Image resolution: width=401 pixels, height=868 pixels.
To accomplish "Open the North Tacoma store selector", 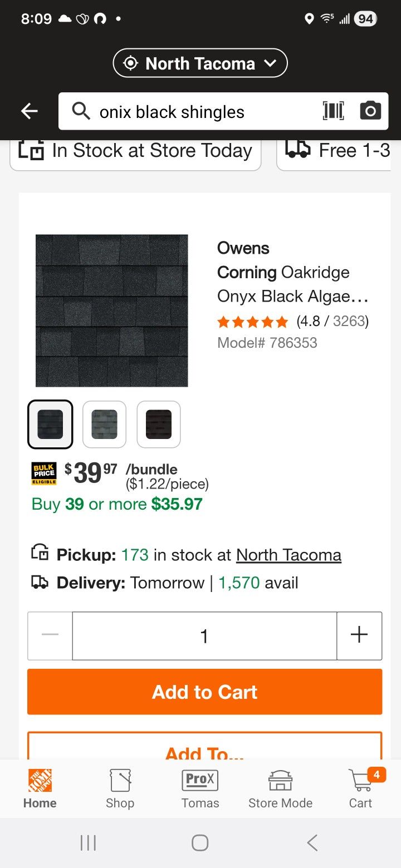I will pyautogui.click(x=200, y=63).
